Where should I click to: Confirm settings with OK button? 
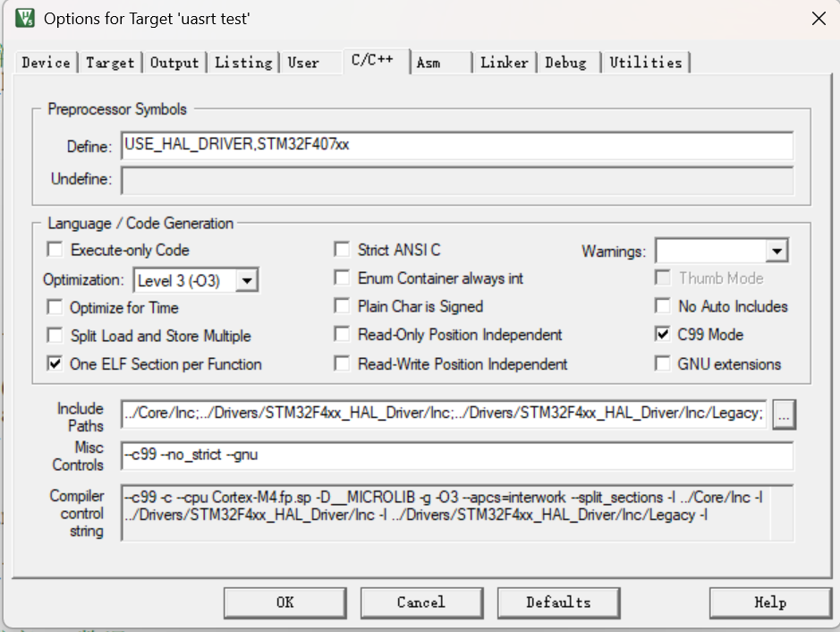[285, 602]
